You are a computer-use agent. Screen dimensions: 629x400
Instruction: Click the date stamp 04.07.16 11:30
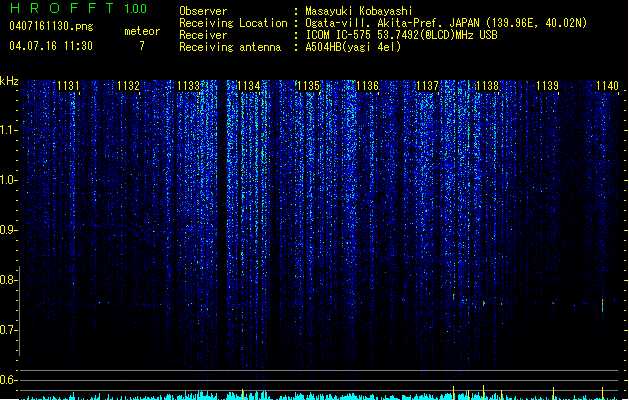51,46
